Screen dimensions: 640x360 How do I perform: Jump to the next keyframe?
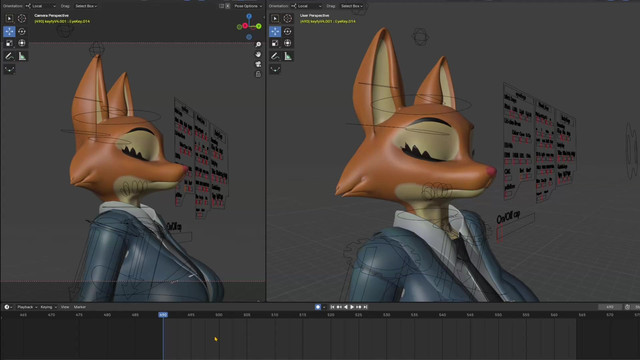pos(359,307)
